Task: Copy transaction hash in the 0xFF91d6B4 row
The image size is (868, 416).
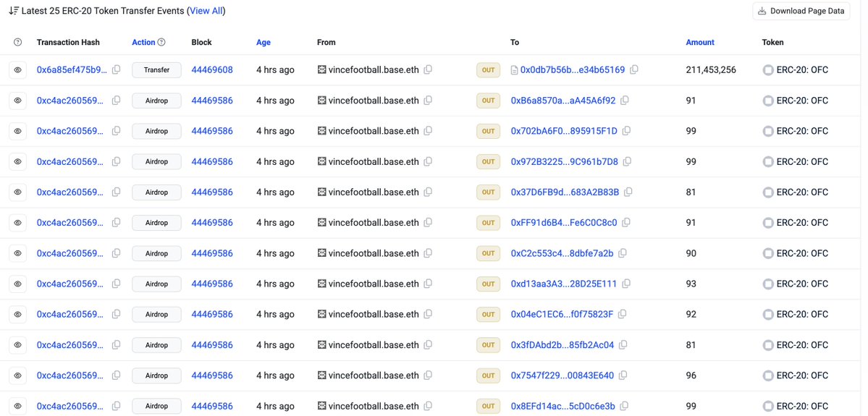Action: click(117, 222)
